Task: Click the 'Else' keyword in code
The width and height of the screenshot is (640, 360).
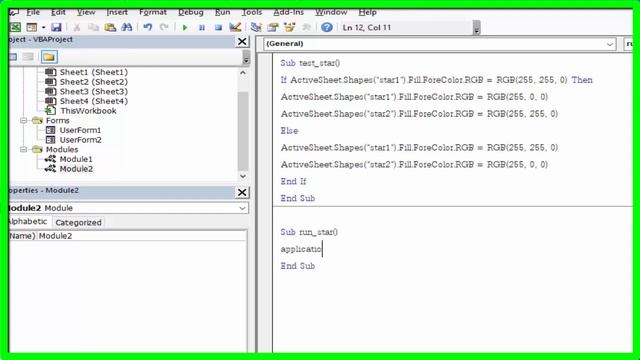Action: [289, 131]
